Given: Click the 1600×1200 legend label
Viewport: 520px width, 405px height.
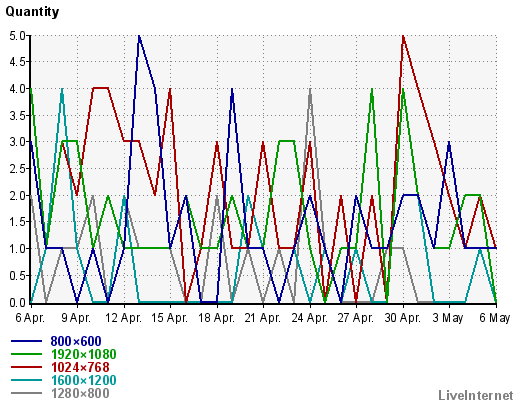Looking at the screenshot, I should (83, 380).
